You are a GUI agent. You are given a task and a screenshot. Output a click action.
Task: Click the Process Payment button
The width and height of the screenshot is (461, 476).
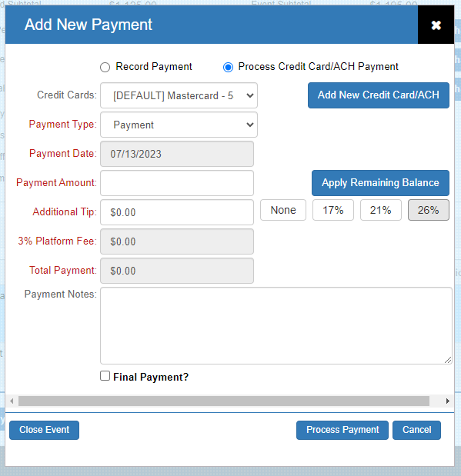click(342, 430)
